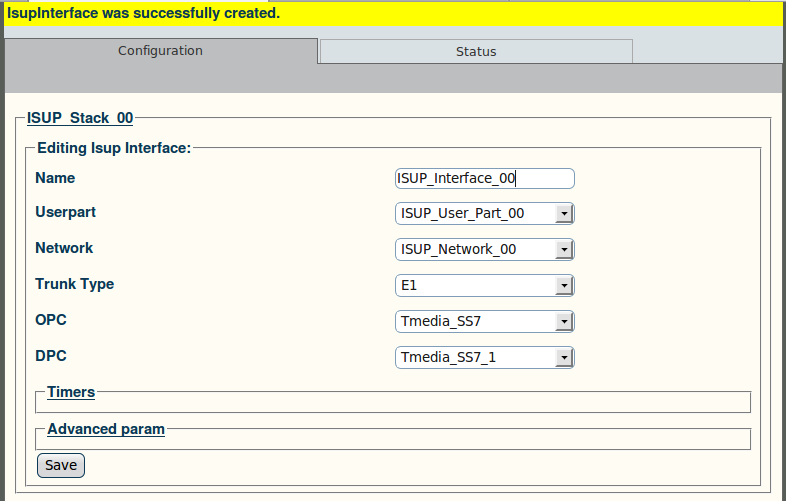Select the ISUP_User_Part_00 combo box
Viewport: 786px width, 501px height.
[485, 214]
